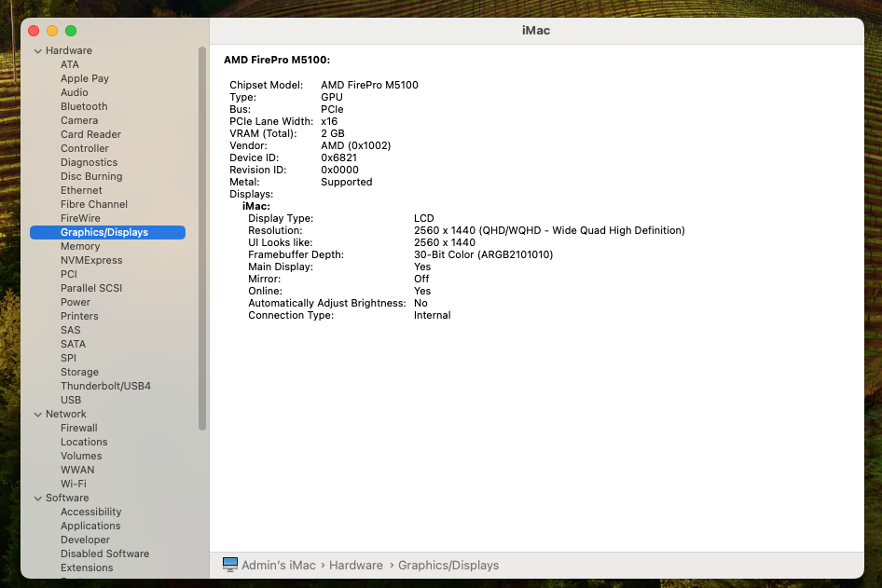This screenshot has width=882, height=588.
Task: Open Fibre Channel entry
Action: pos(94,204)
